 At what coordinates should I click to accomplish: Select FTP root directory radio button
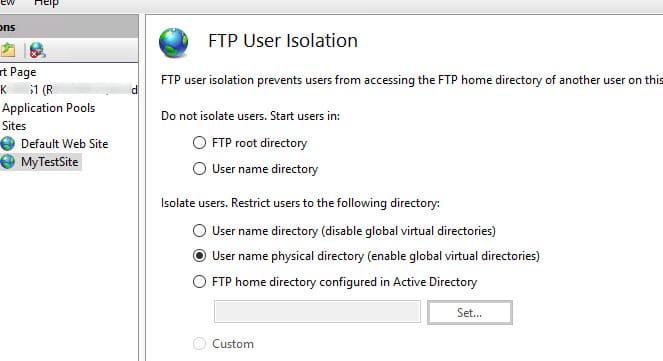click(x=199, y=142)
